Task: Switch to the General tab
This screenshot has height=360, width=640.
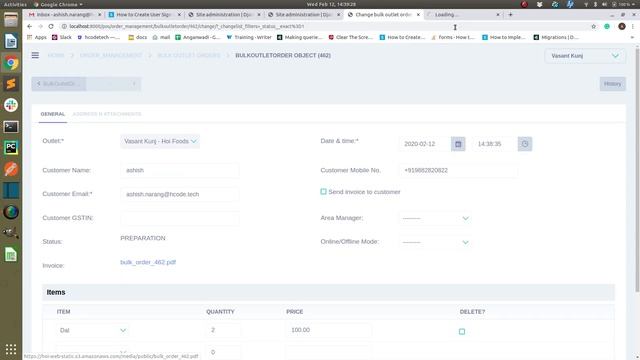Action: (x=53, y=114)
